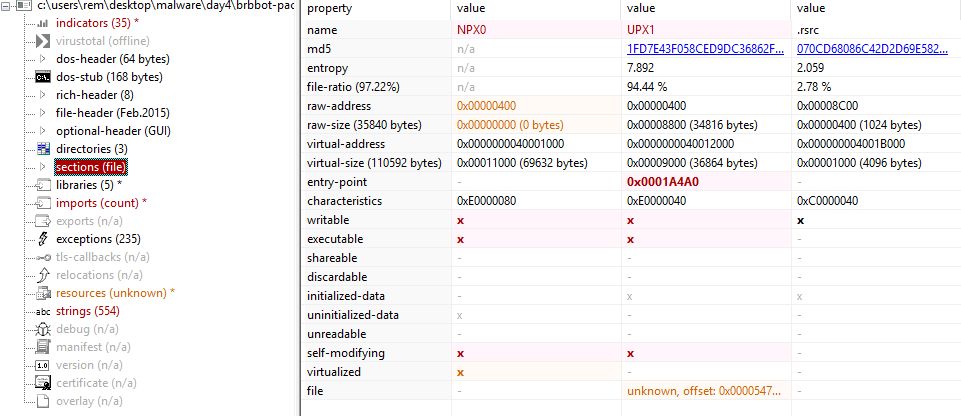Expand the dos-header node
961x416 pixels.
point(42,59)
